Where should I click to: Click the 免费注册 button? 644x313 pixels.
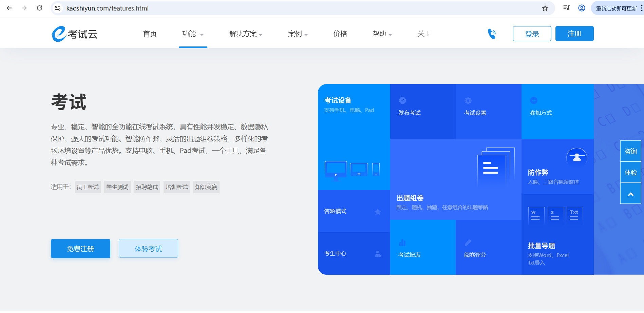pyautogui.click(x=80, y=249)
